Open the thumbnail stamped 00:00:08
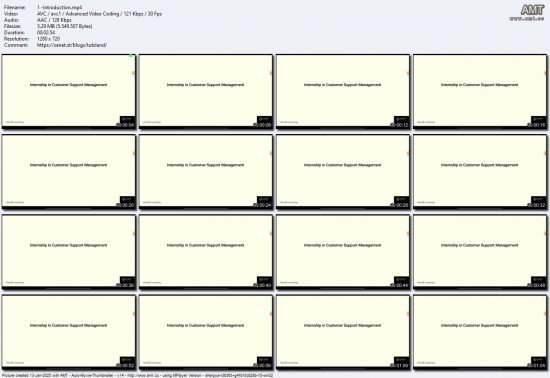Viewport: 550px width, 378px height. (x=206, y=91)
